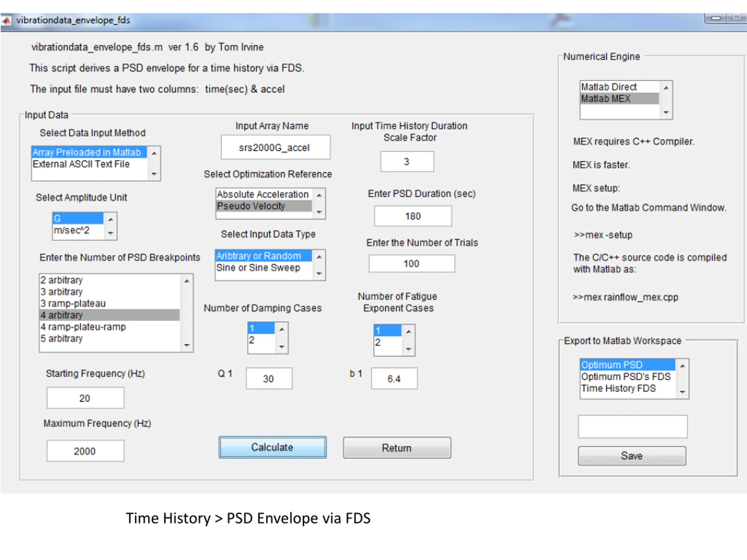Image resolution: width=747 pixels, height=560 pixels.
Task: Minimize the vibrationdata_envelope_fds window
Action: [x=715, y=18]
